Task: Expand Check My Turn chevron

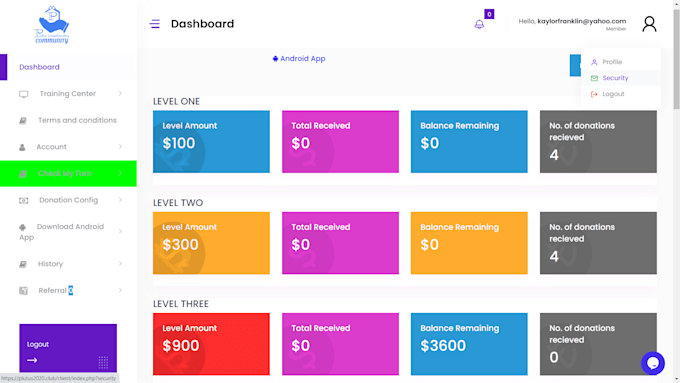Action: (x=120, y=173)
